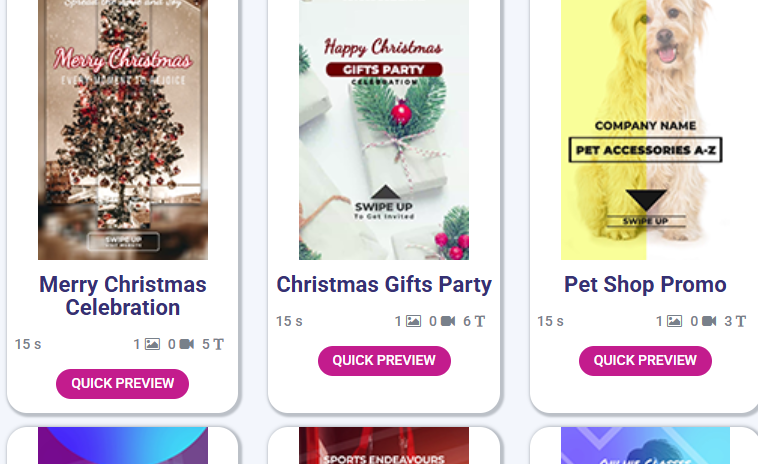
Task: Select the yellow dog pet shop thumbnail
Action: click(x=645, y=130)
